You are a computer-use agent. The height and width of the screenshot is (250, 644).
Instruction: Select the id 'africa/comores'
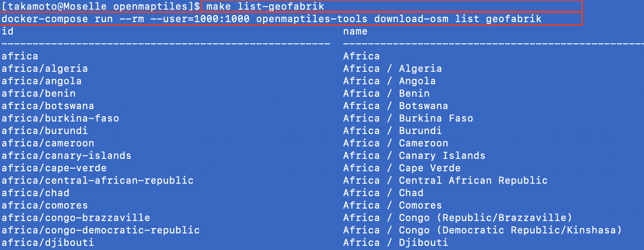pos(45,205)
